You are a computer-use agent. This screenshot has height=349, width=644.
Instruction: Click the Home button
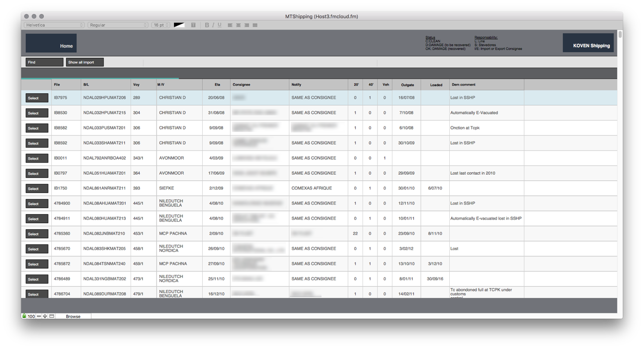51,43
